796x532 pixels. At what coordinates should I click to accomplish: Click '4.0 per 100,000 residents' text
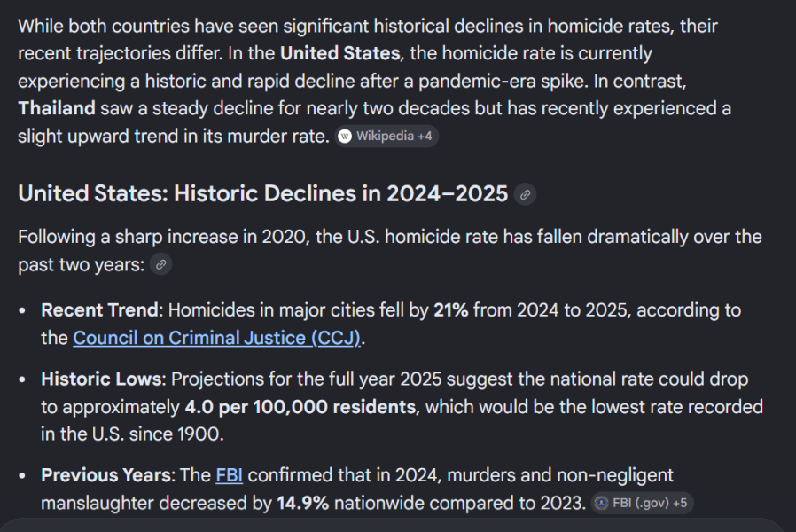click(x=300, y=407)
